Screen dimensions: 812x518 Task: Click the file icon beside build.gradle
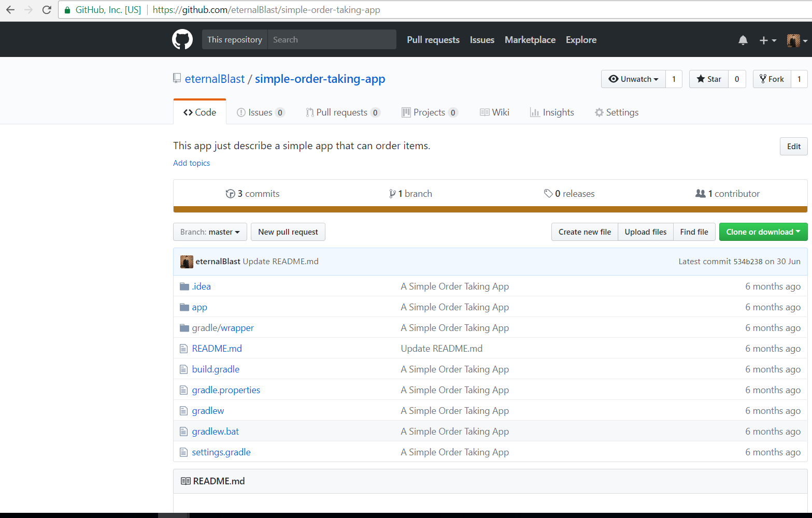pos(183,369)
